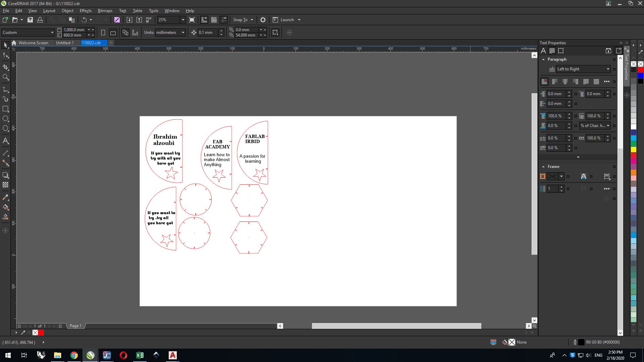Viewport: 644px width, 362px height.
Task: Open Excel from the Windows taskbar
Action: coord(140,355)
